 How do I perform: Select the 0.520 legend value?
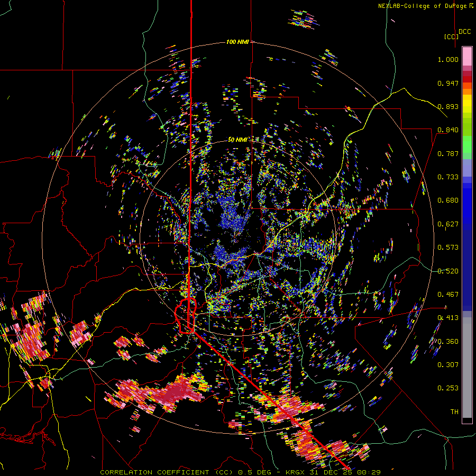click(x=448, y=271)
